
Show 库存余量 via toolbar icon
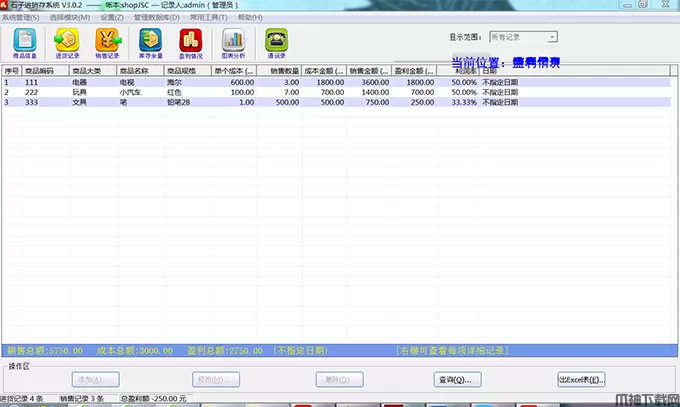(x=150, y=42)
